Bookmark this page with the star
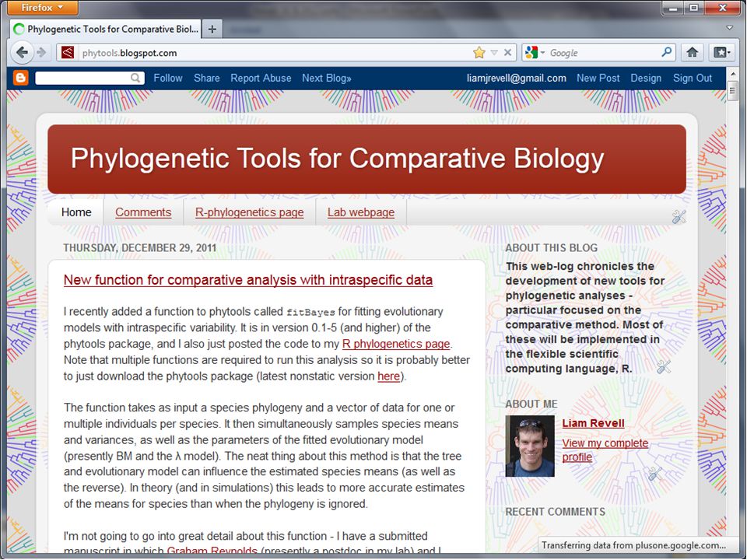Image resolution: width=747 pixels, height=560 pixels. [x=479, y=52]
